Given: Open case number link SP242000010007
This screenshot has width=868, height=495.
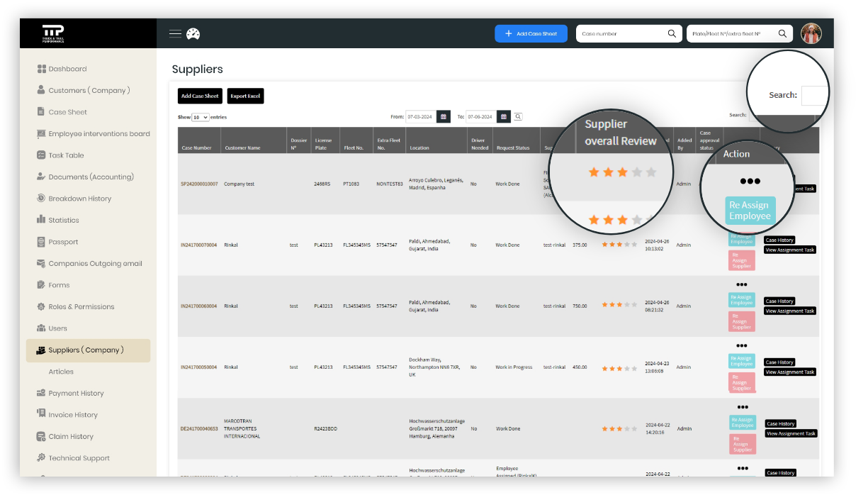Looking at the screenshot, I should tap(199, 184).
